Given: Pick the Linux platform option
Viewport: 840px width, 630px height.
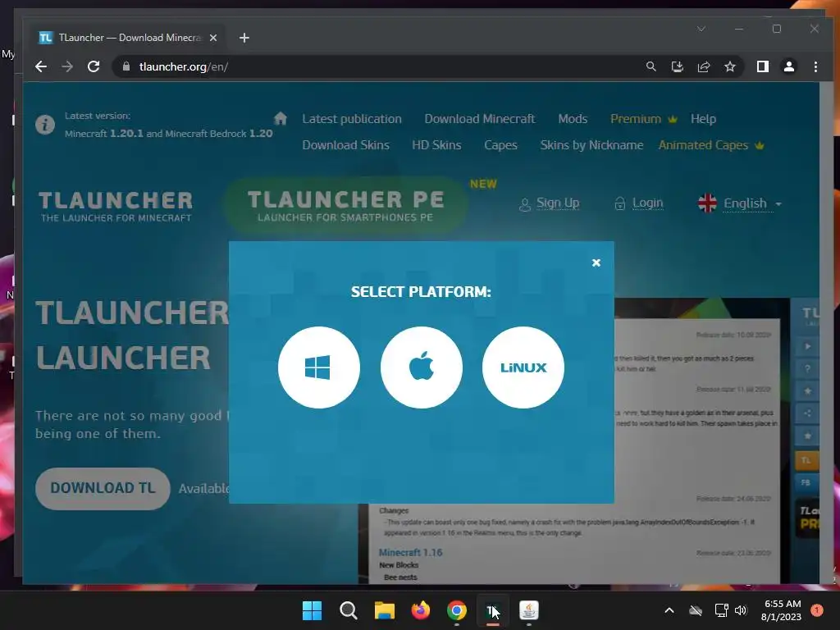Looking at the screenshot, I should coord(523,367).
